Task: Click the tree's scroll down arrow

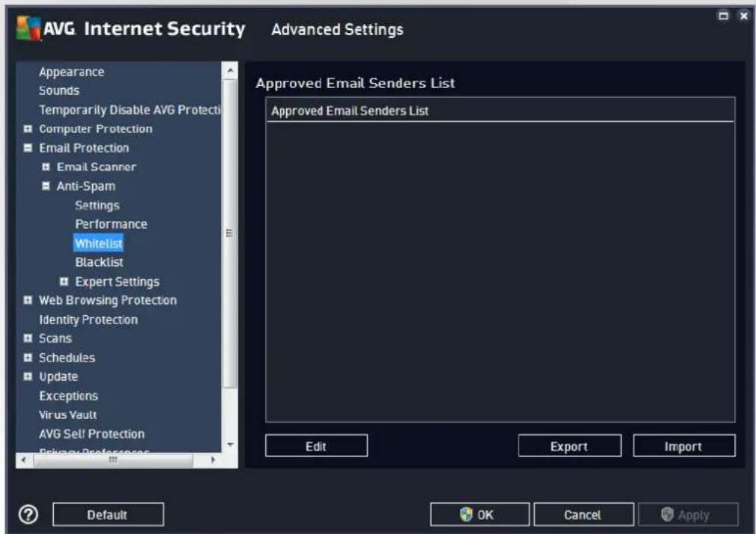Action: click(230, 444)
